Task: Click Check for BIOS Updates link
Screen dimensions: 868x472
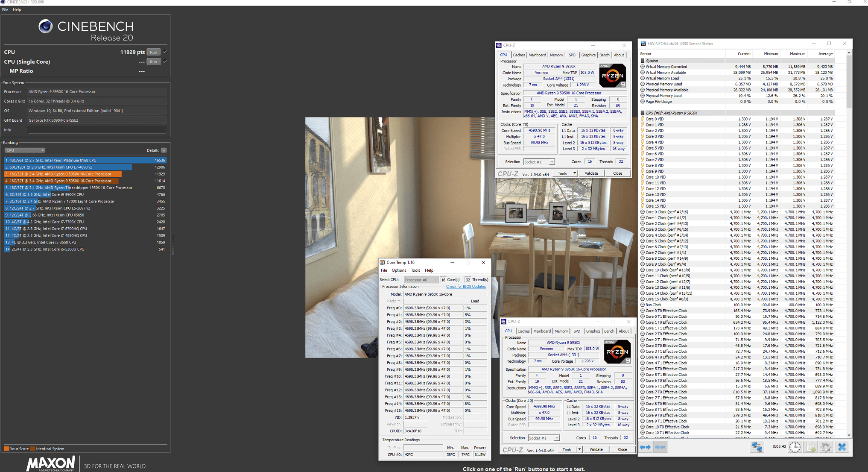Action: pos(466,287)
